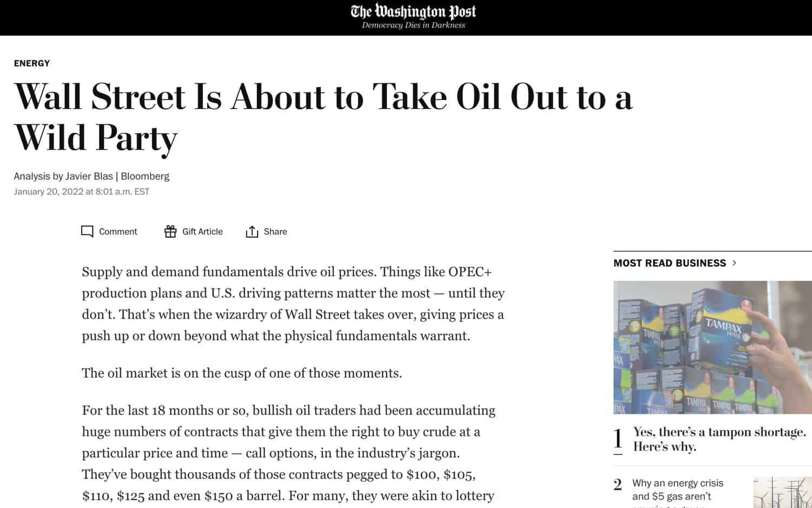Open the Comment button label
This screenshot has height=508, width=812.
pos(118,232)
